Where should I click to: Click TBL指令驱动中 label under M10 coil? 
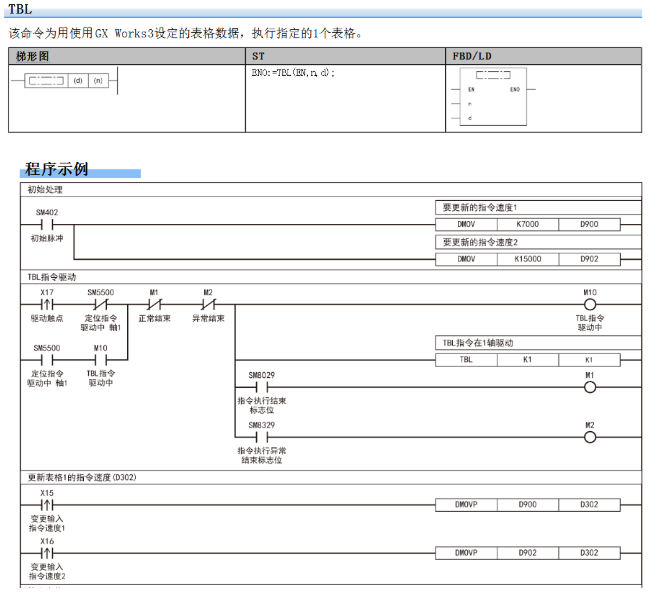coord(590,323)
